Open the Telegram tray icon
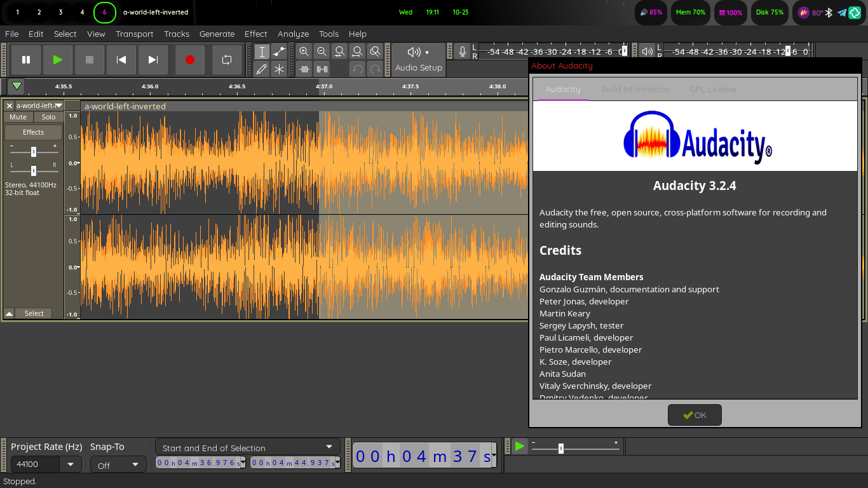 [x=842, y=12]
